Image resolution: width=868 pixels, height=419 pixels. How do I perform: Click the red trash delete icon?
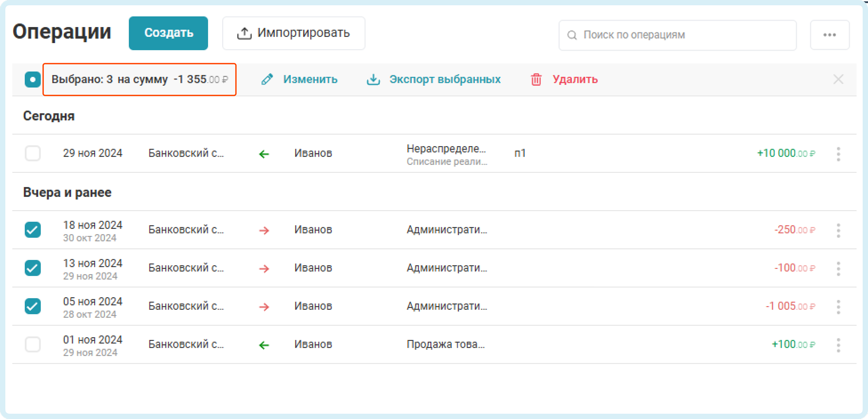click(x=536, y=79)
